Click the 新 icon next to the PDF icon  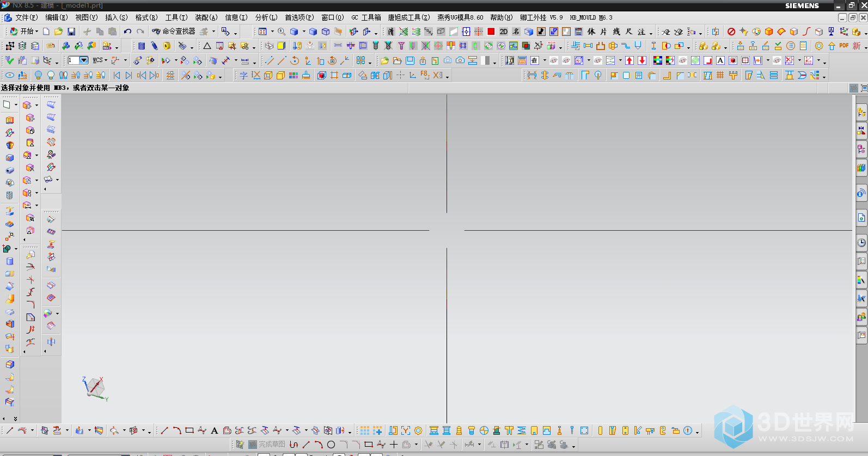point(857,46)
